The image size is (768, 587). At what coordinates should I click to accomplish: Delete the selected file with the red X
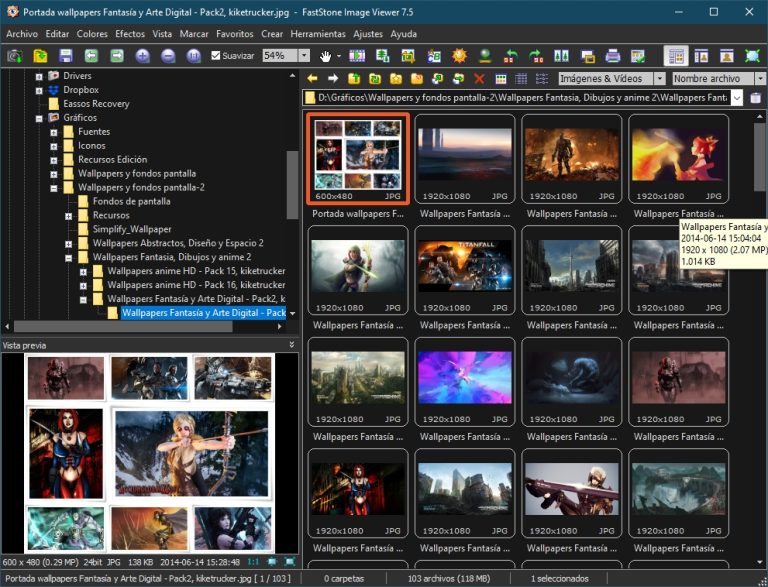point(480,78)
